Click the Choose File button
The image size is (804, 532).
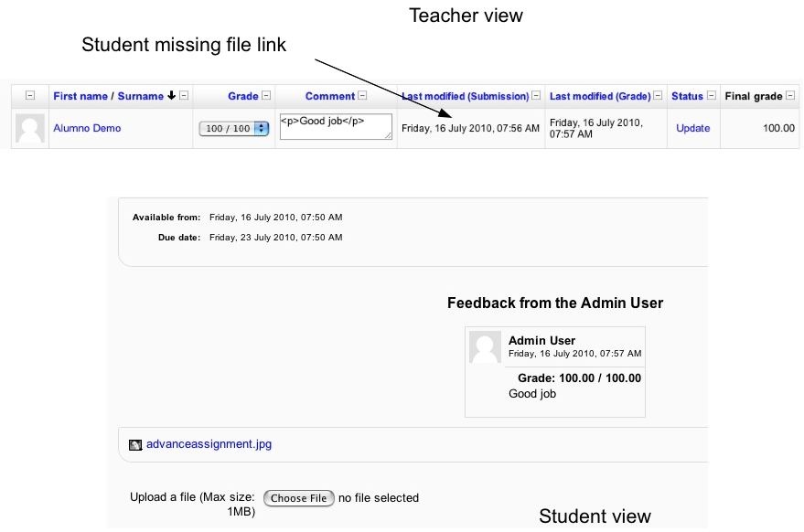[299, 498]
